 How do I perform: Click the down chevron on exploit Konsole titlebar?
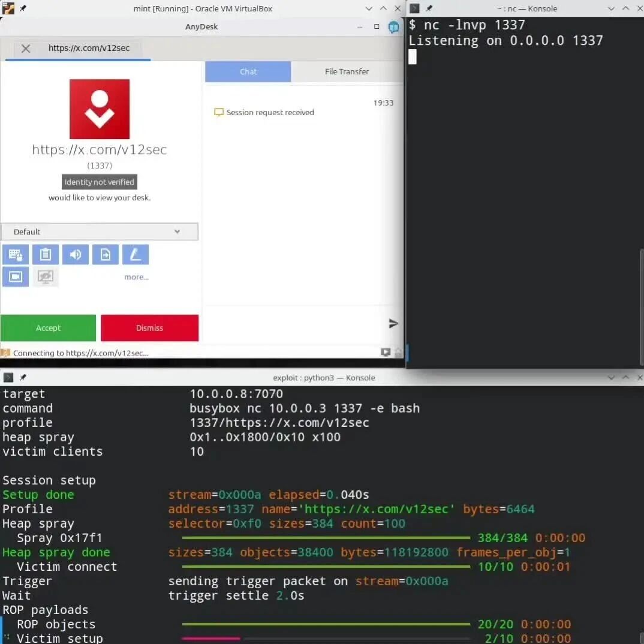point(611,377)
